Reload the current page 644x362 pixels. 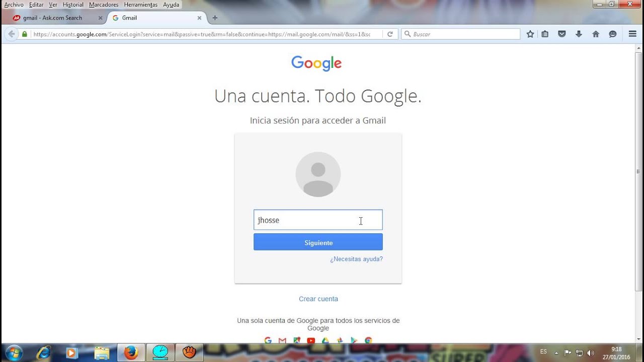pos(389,34)
